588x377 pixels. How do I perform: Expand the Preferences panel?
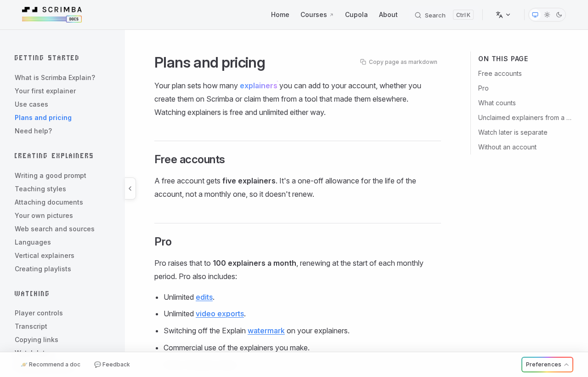(x=547, y=365)
